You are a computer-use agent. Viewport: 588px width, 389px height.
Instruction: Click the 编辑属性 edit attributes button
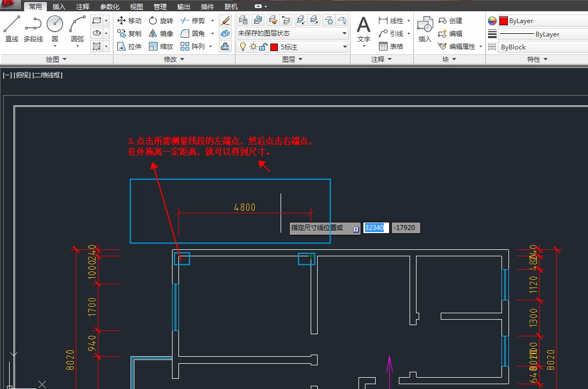457,46
